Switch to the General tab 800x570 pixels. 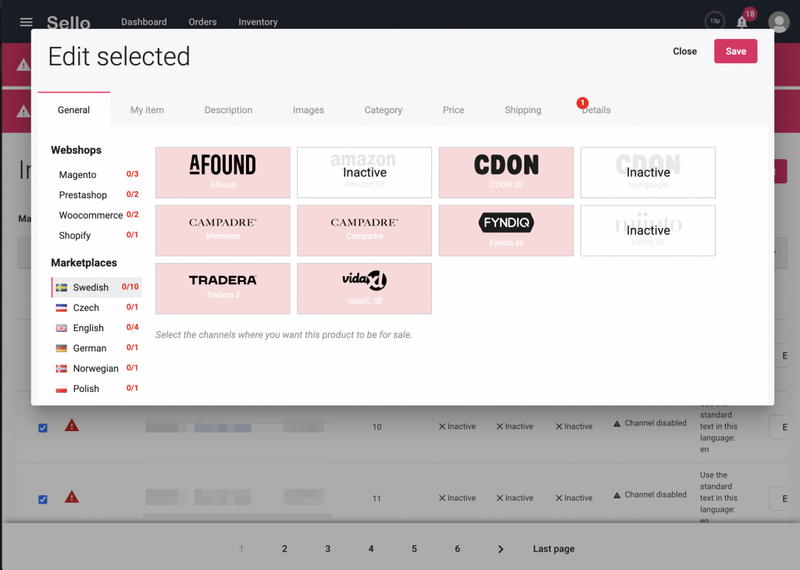[x=73, y=110]
